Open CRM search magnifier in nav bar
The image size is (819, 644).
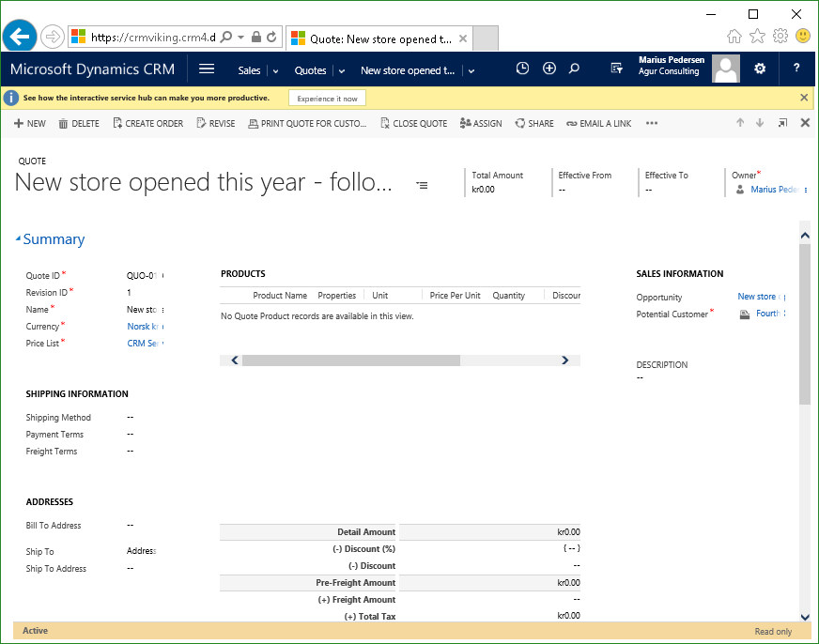click(574, 69)
